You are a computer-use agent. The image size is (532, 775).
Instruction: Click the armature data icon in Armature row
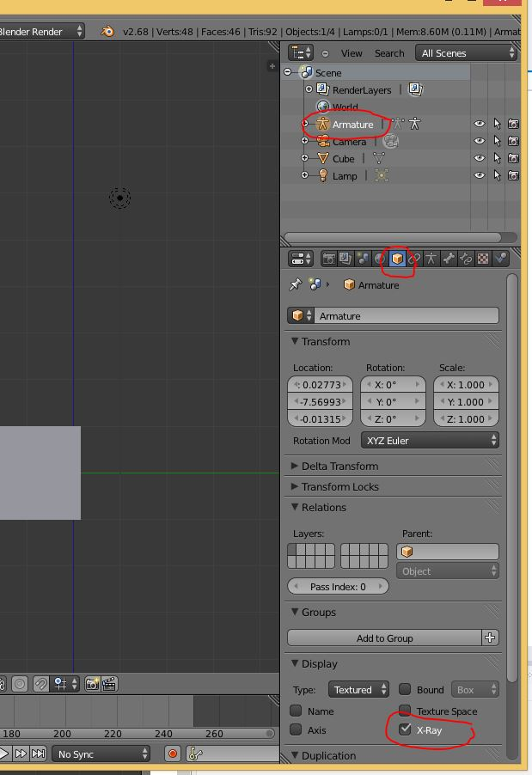pos(398,124)
